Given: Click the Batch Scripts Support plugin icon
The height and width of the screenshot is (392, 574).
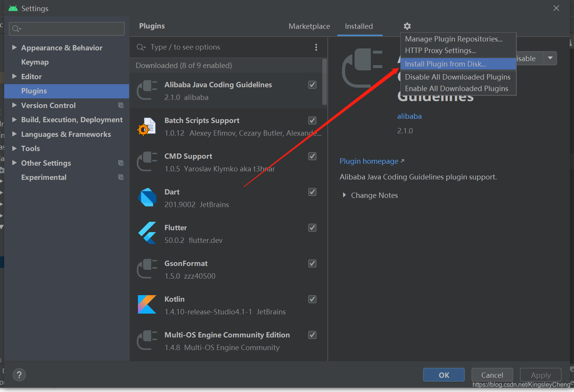Looking at the screenshot, I should click(x=147, y=126).
